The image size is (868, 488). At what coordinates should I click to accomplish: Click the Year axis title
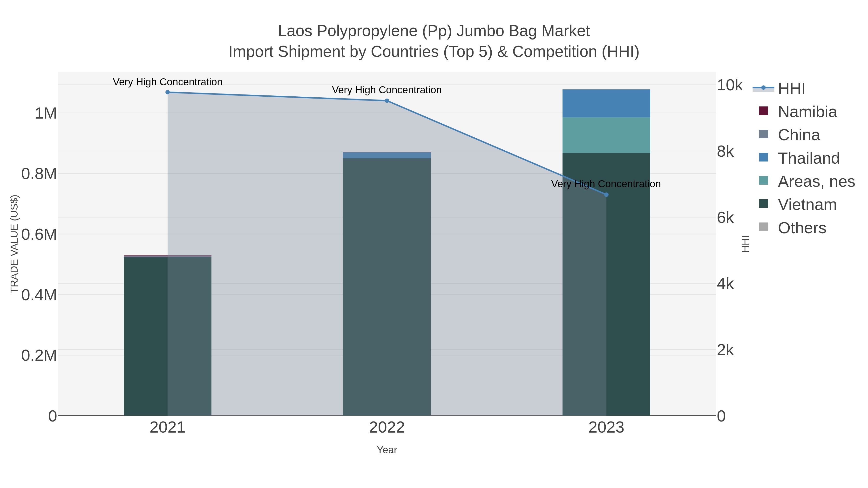click(x=387, y=450)
